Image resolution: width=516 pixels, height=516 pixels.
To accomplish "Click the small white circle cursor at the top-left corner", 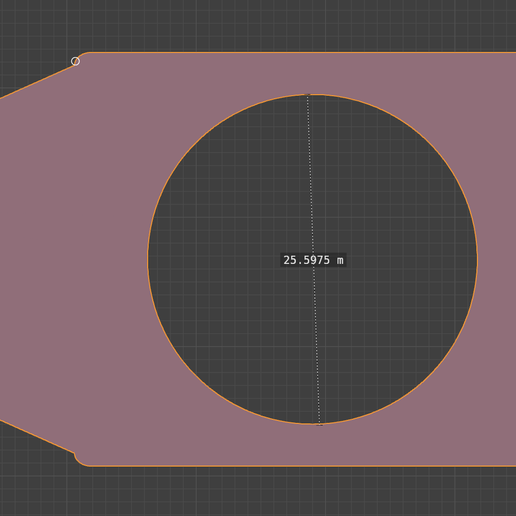I will pyautogui.click(x=75, y=61).
